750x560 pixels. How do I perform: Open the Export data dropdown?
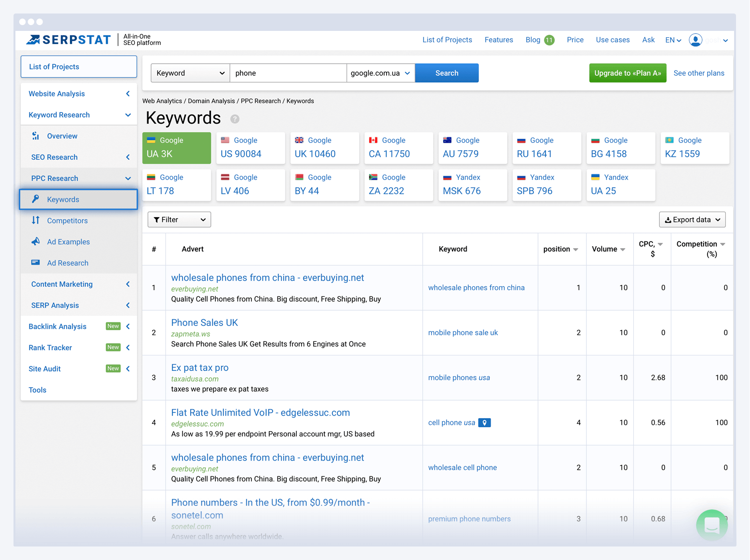pos(692,220)
